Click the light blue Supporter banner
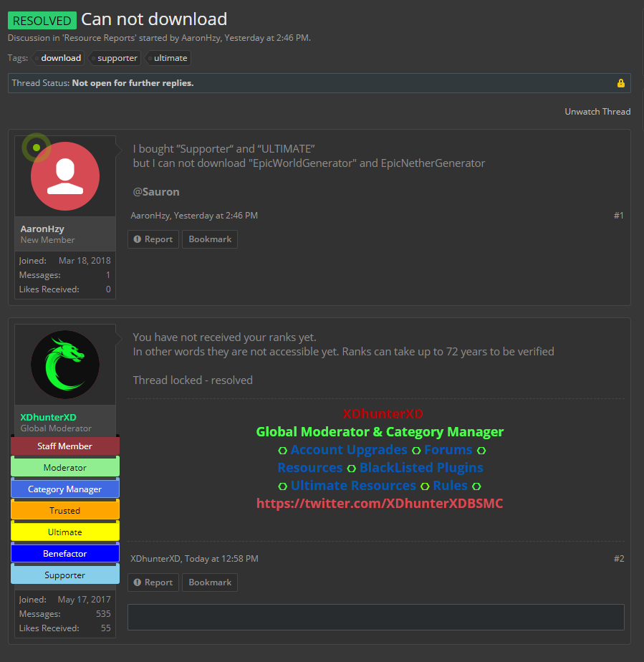The width and height of the screenshot is (644, 662). [65, 575]
